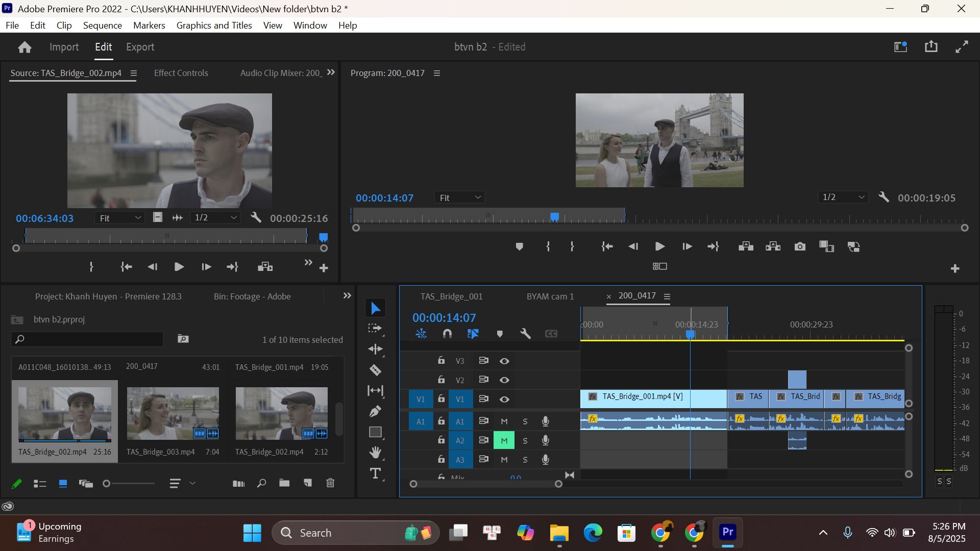The height and width of the screenshot is (551, 980).
Task: Select the Track Select Forward tool
Action: point(375,329)
